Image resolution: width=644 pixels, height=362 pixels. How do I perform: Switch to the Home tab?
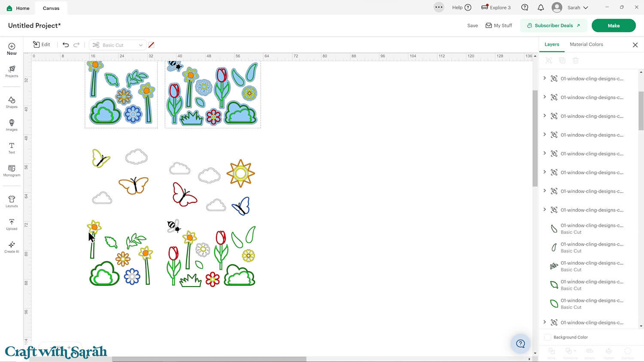(x=18, y=8)
